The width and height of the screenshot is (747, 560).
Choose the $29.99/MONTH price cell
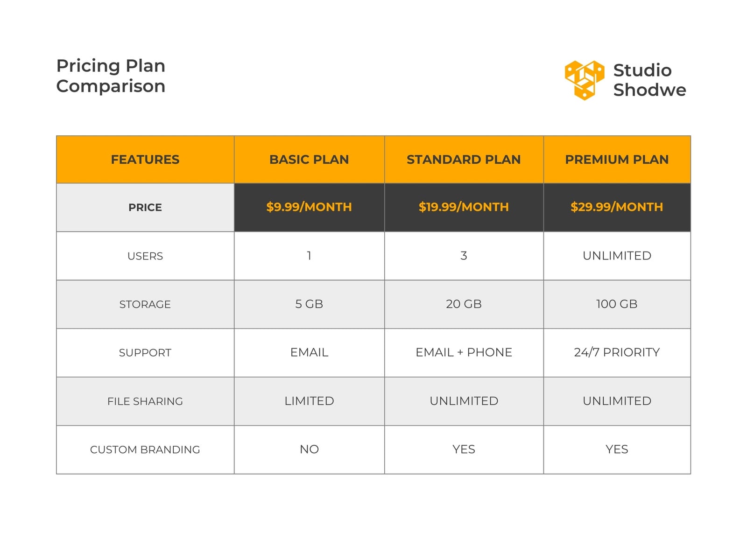(617, 207)
